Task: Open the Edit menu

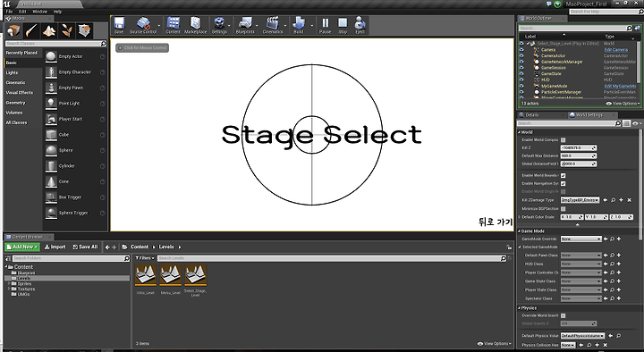Action: click(x=22, y=12)
